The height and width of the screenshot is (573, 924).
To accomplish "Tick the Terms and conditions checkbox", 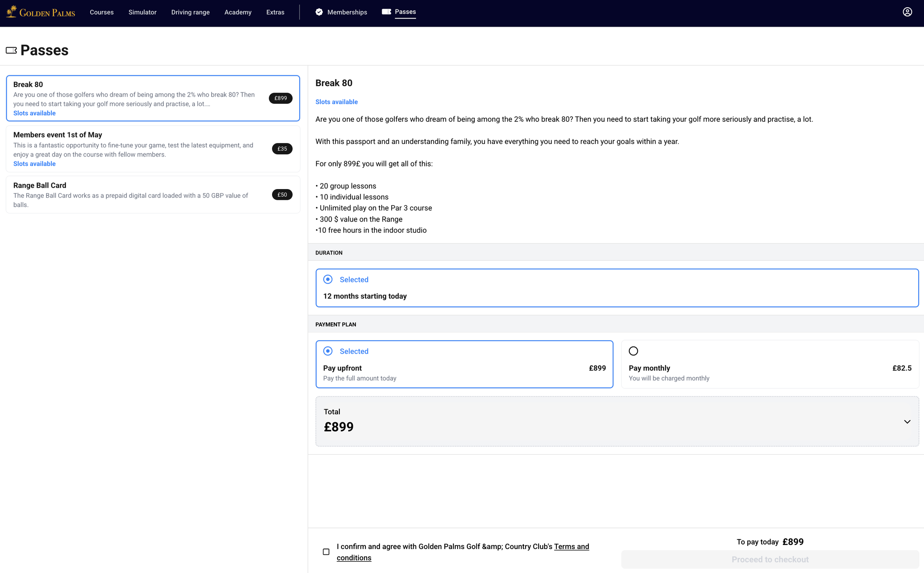I will point(326,552).
